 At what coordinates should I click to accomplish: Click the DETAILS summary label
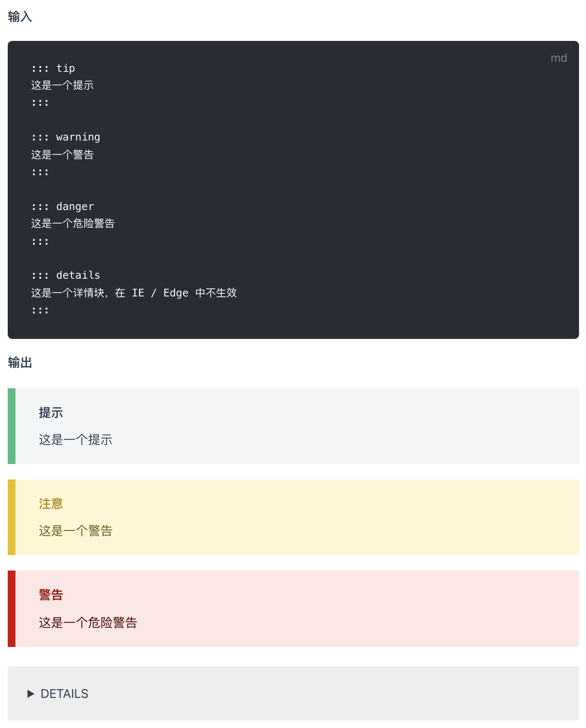64,694
